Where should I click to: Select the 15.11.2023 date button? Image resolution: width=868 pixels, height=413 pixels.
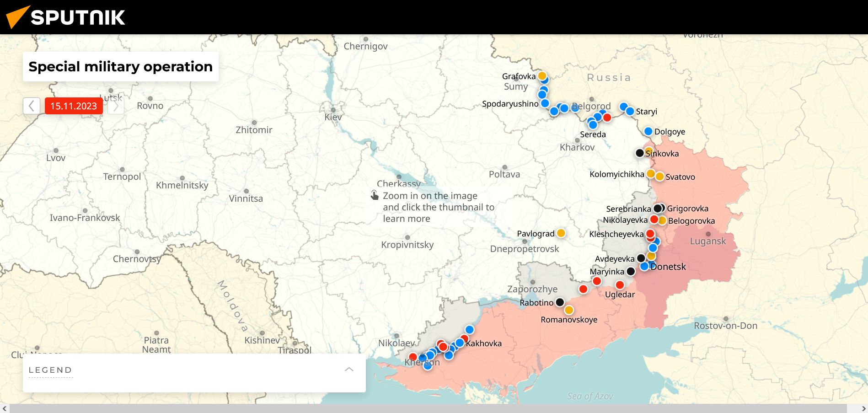[74, 106]
